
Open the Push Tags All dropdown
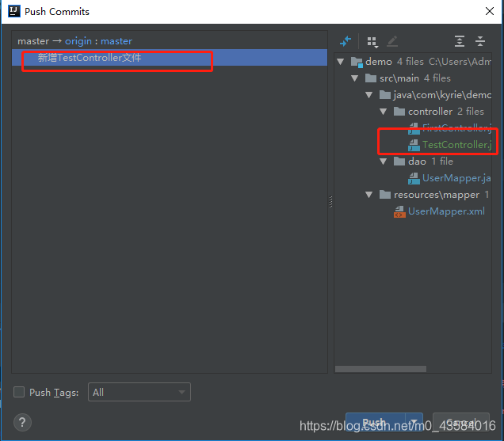pos(139,392)
